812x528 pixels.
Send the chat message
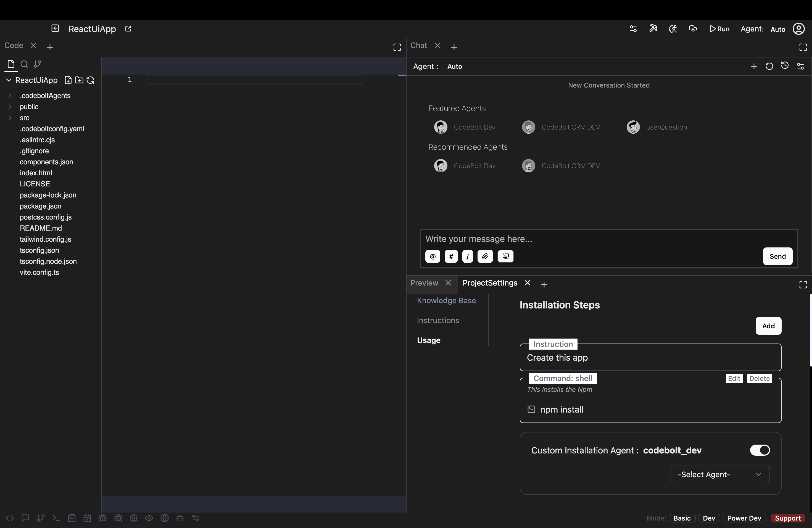coord(777,256)
